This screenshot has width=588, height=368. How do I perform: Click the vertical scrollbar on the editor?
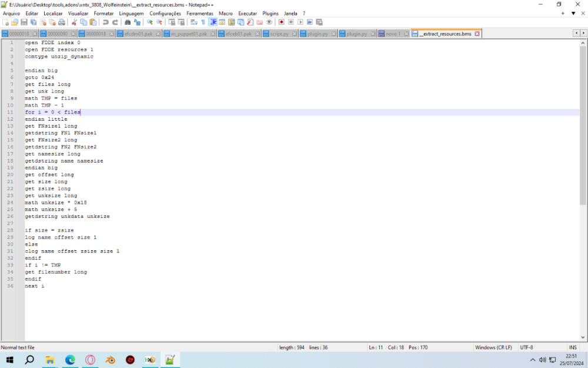pyautogui.click(x=583, y=177)
